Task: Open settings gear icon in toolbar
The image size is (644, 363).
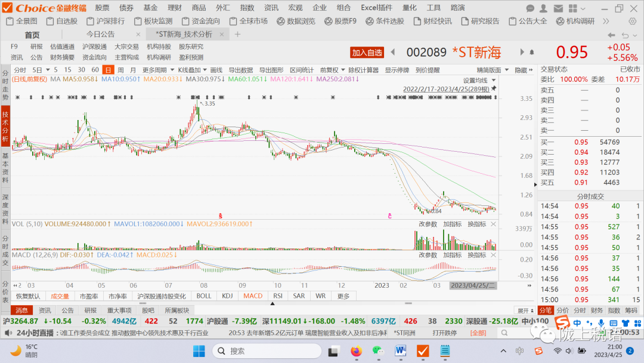Action: click(x=633, y=21)
